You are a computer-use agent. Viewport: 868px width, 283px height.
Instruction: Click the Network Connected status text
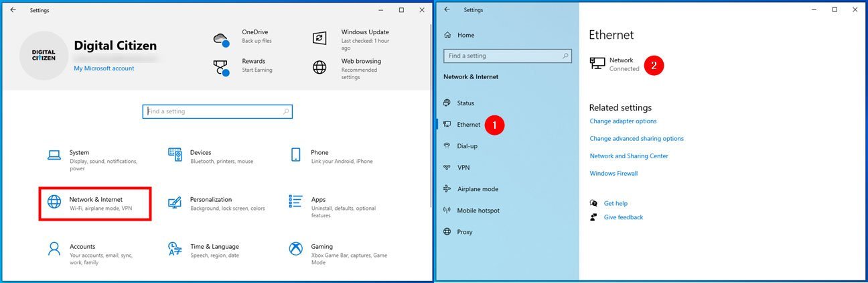coord(624,69)
